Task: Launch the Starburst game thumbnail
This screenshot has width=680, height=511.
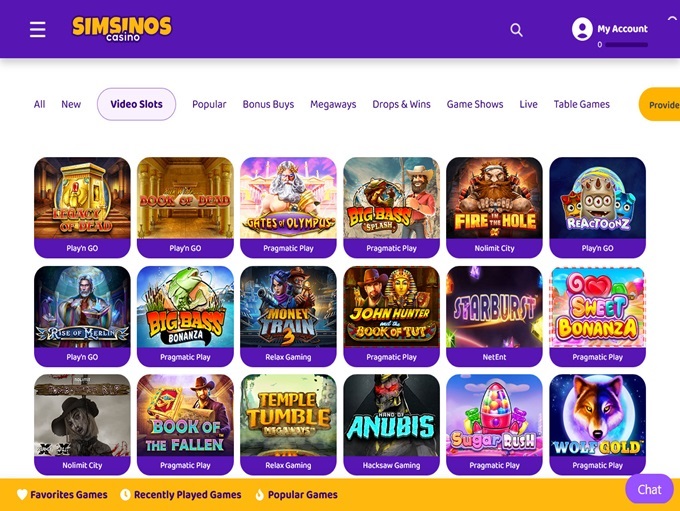Action: coord(494,316)
